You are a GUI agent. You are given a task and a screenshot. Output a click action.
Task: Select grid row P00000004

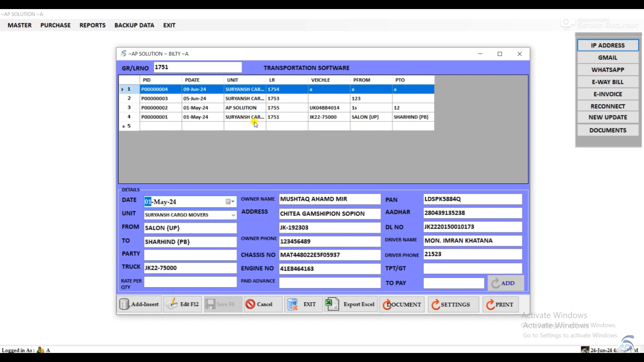tap(277, 89)
